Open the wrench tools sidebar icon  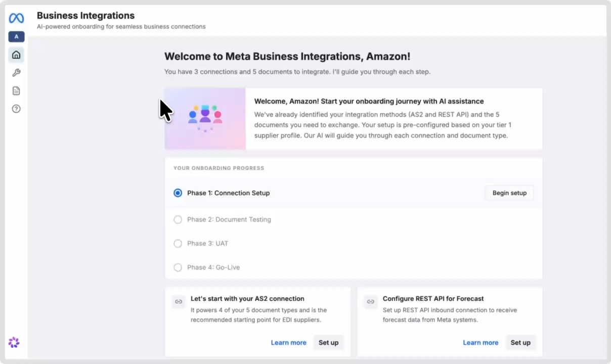pyautogui.click(x=16, y=73)
